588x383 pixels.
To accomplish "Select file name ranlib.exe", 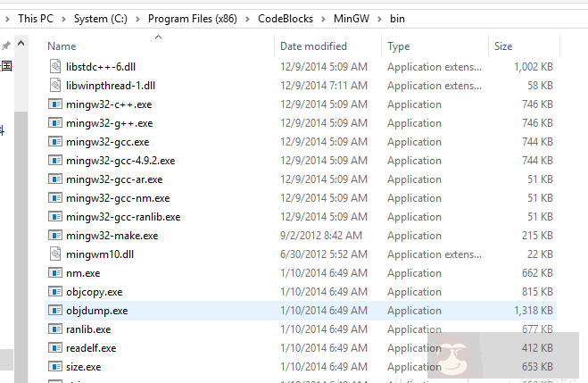I will 88,329.
